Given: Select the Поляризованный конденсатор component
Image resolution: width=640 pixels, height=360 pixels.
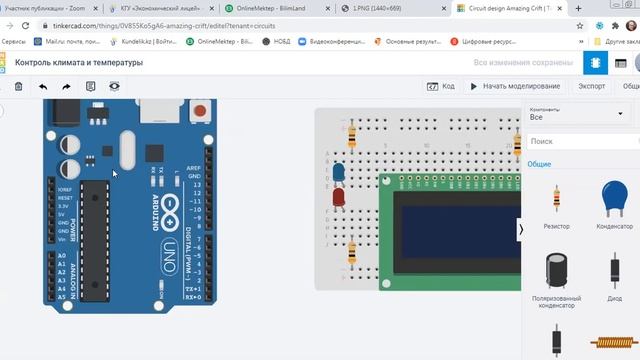Looking at the screenshot, I should click(556, 280).
